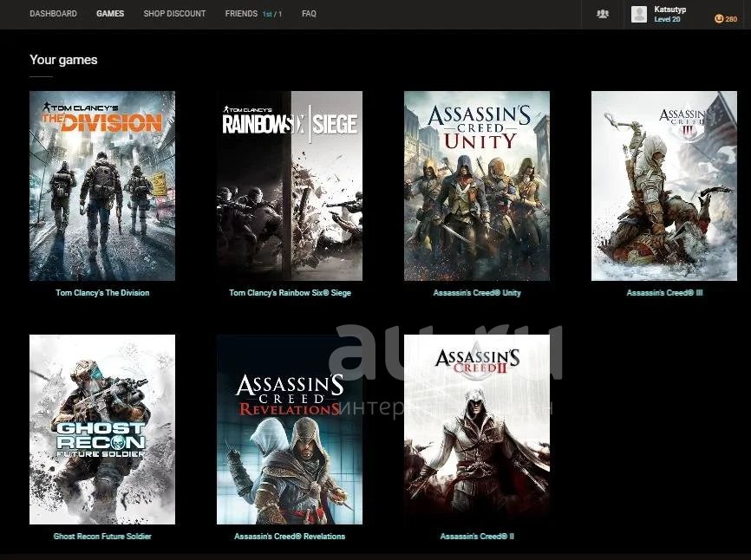Viewport: 751px width, 560px height.
Task: Click the Katsutyp username
Action: (x=670, y=10)
